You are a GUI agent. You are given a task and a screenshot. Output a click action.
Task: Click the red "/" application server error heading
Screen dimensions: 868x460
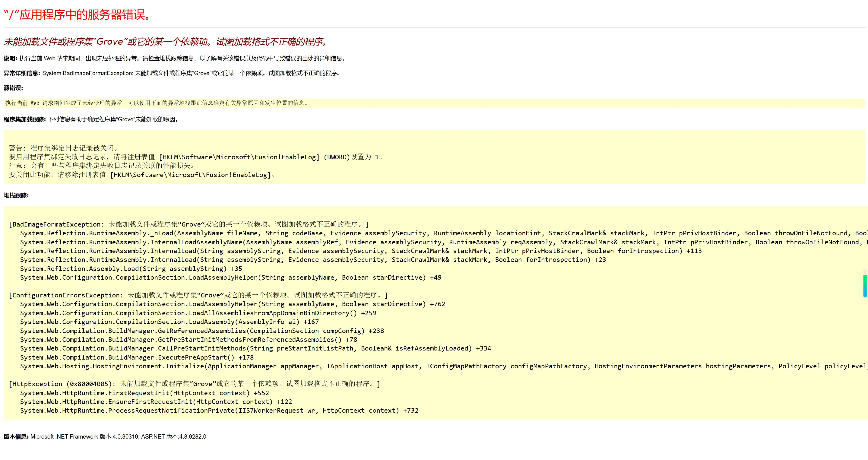pyautogui.click(x=78, y=15)
